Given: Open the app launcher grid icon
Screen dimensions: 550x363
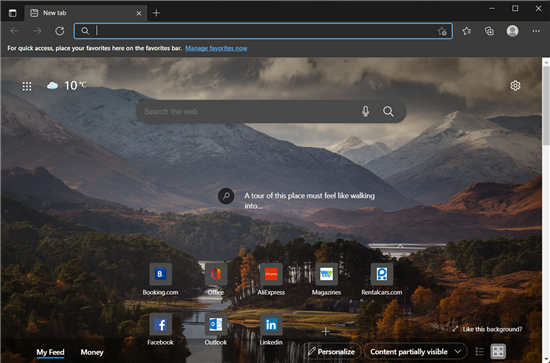Looking at the screenshot, I should 27,86.
